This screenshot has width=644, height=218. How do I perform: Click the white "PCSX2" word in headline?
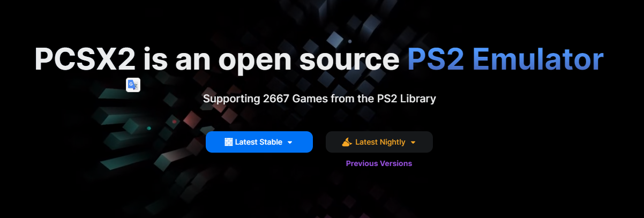[85, 59]
